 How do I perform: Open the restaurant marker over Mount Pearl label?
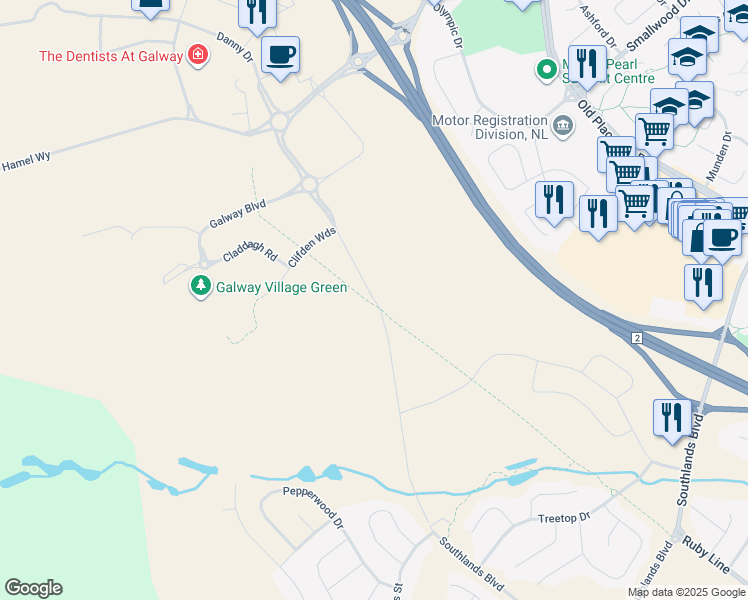pos(587,66)
